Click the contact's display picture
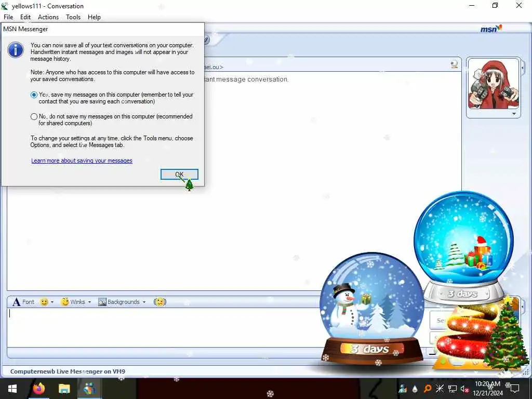 pos(494,84)
